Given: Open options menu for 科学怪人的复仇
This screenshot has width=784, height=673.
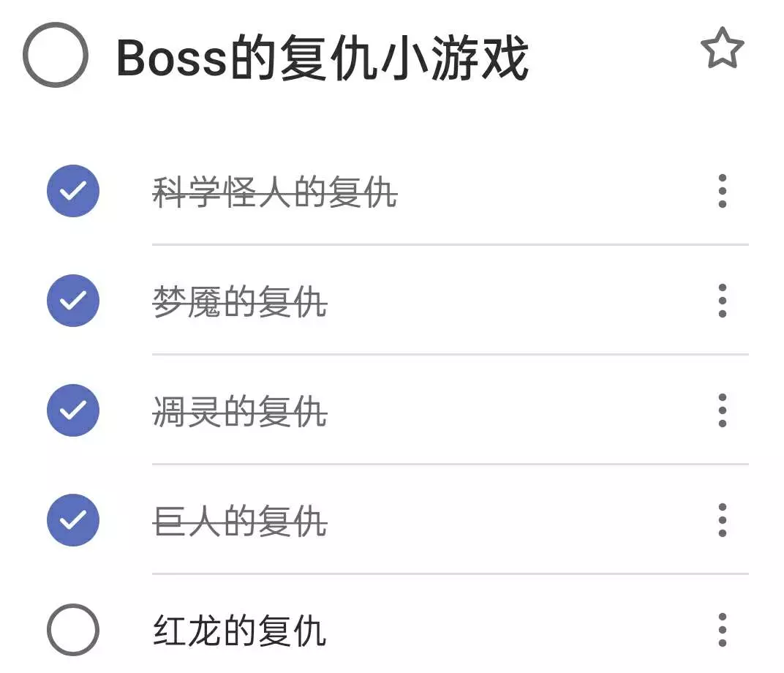Looking at the screenshot, I should 722,192.
